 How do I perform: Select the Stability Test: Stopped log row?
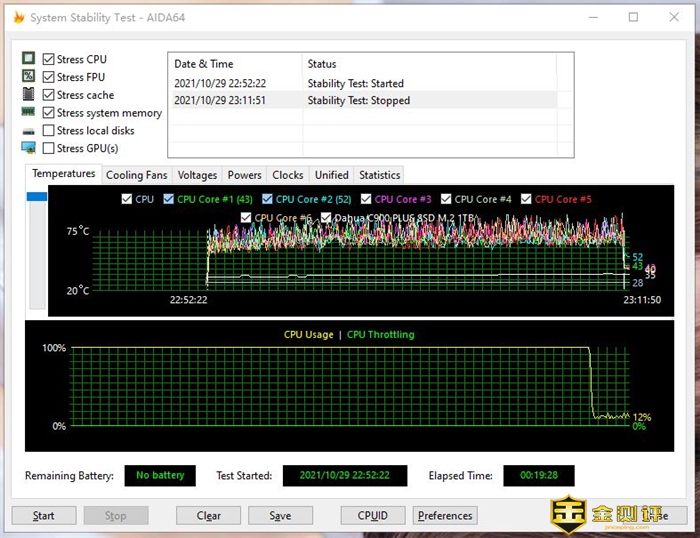(x=360, y=100)
